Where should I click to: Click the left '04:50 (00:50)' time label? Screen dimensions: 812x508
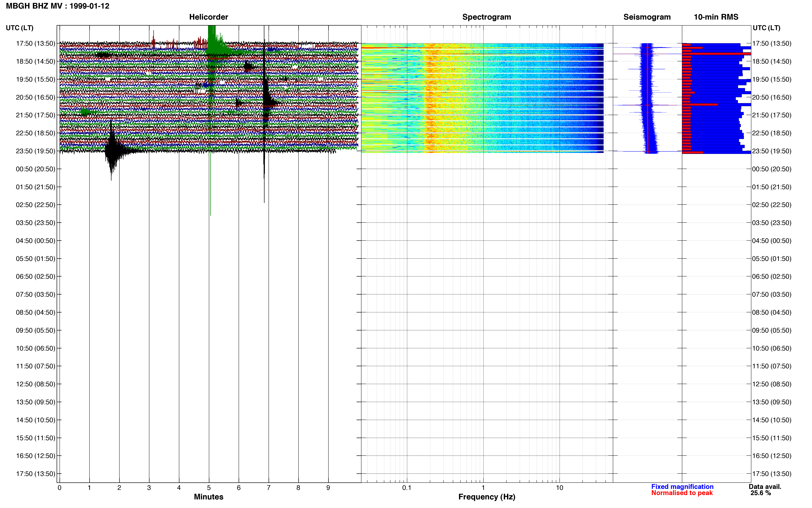pyautogui.click(x=36, y=241)
